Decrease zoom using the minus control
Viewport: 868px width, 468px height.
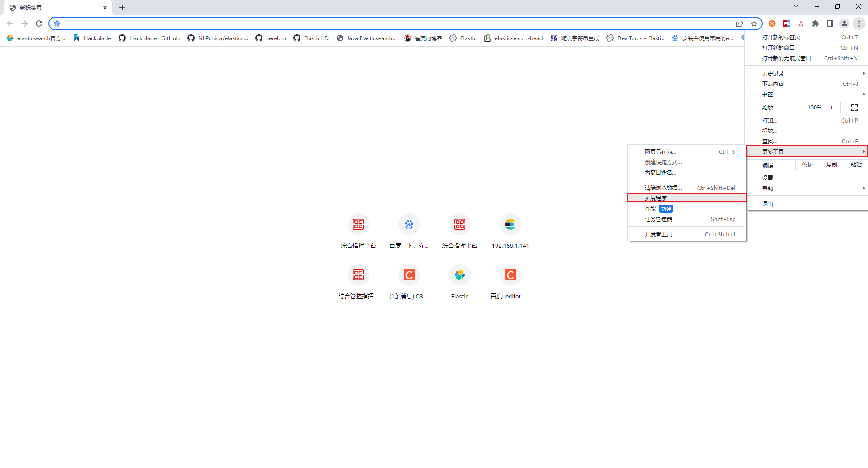798,108
